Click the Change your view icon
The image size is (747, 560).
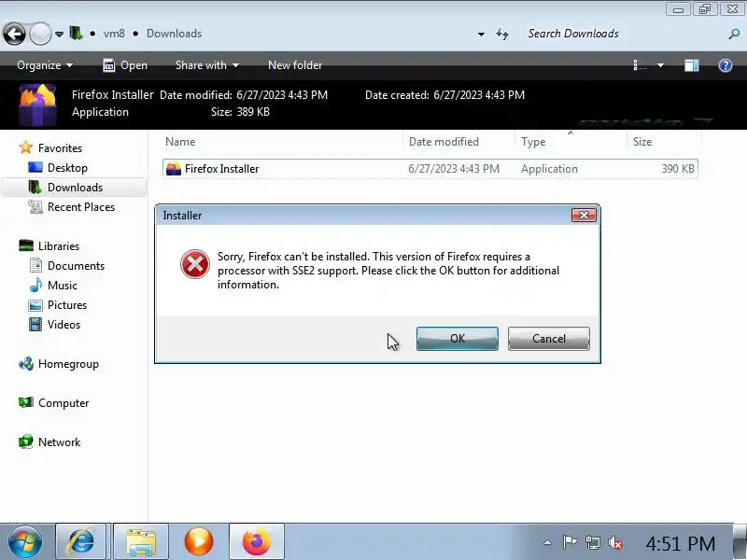click(x=640, y=65)
